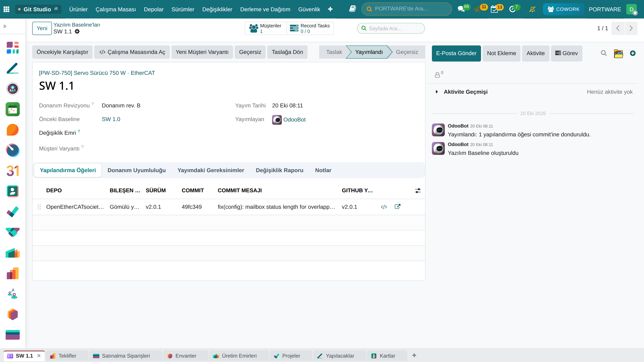
Task: Open calendar tasks icon with badge 13
Action: click(494, 9)
